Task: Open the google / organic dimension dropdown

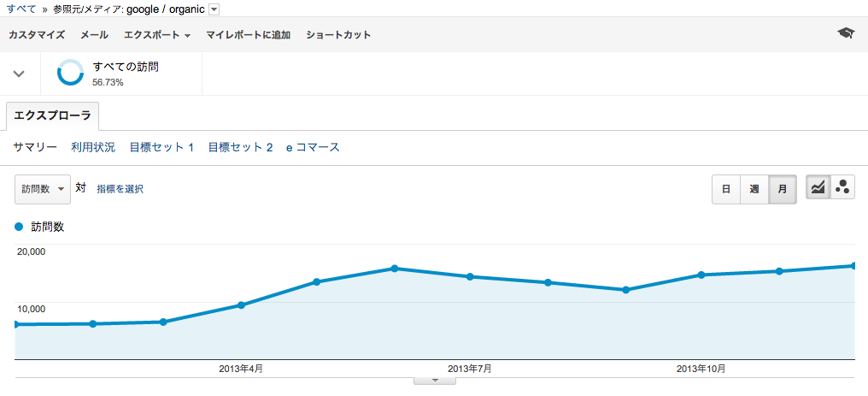Action: [214, 9]
